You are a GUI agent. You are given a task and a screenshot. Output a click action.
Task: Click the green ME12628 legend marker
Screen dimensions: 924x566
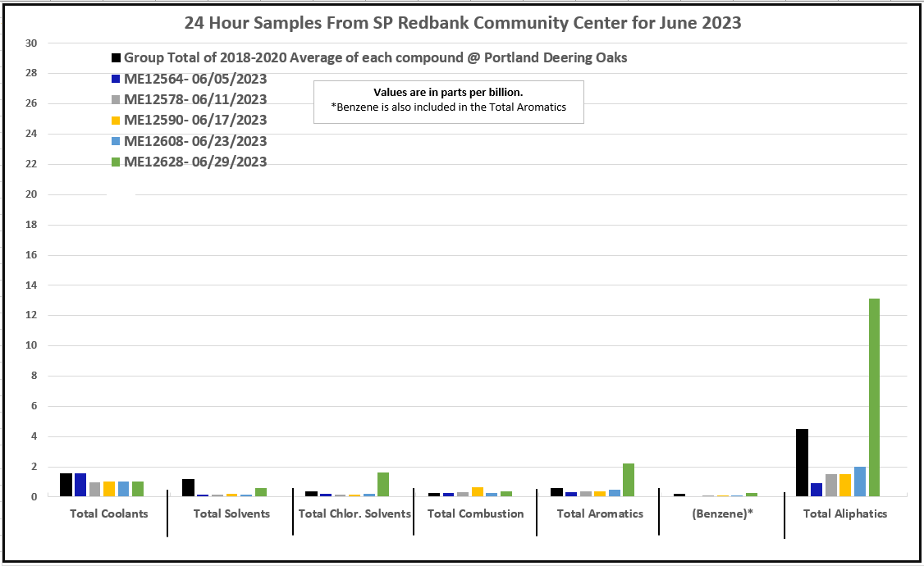tap(117, 162)
